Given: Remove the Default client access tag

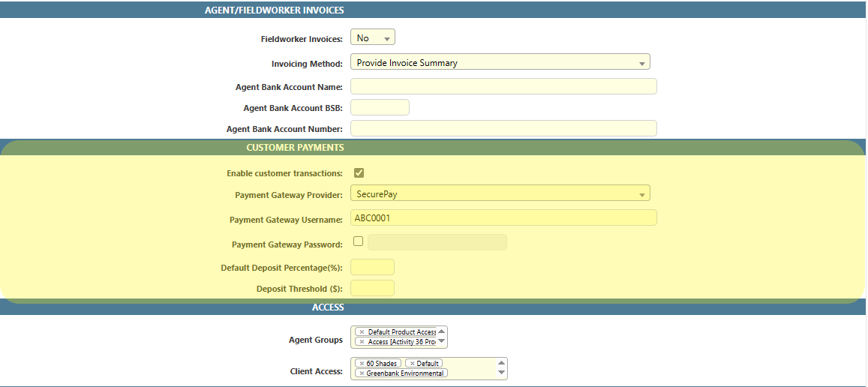Looking at the screenshot, I should (411, 364).
